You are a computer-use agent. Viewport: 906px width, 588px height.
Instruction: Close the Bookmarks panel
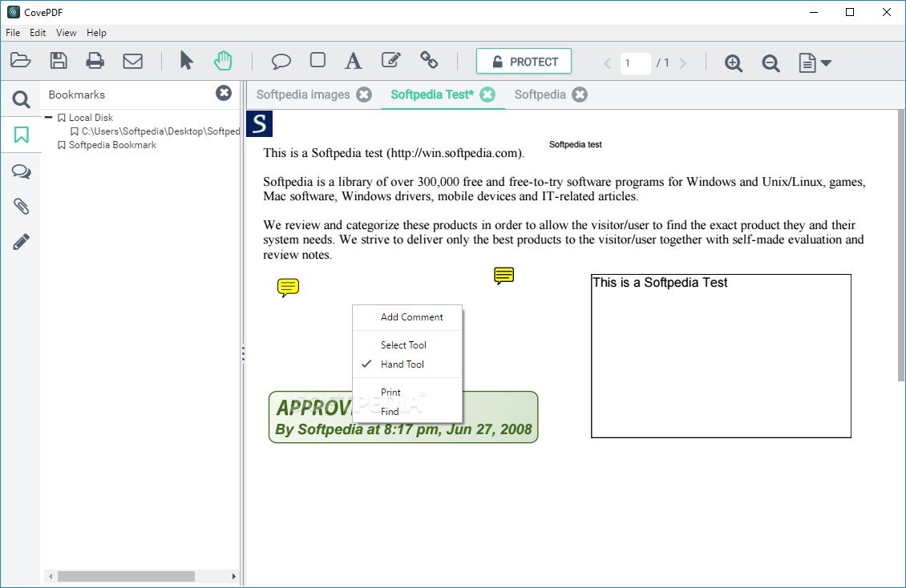point(224,93)
